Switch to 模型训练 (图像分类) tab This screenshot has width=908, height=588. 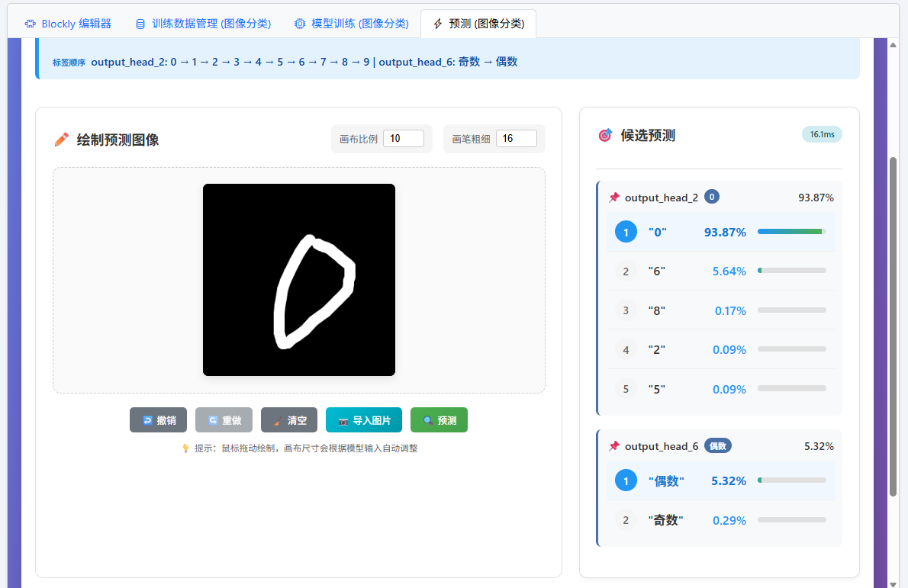pos(352,24)
